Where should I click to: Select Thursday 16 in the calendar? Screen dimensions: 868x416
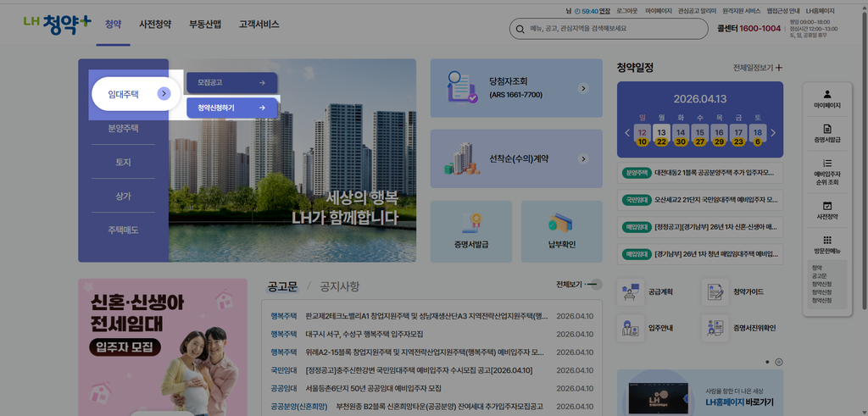point(719,133)
